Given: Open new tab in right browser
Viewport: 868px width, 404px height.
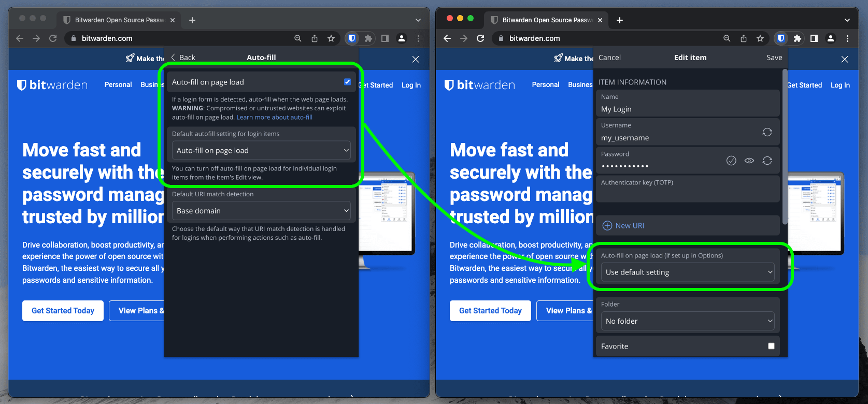Looking at the screenshot, I should click(620, 20).
